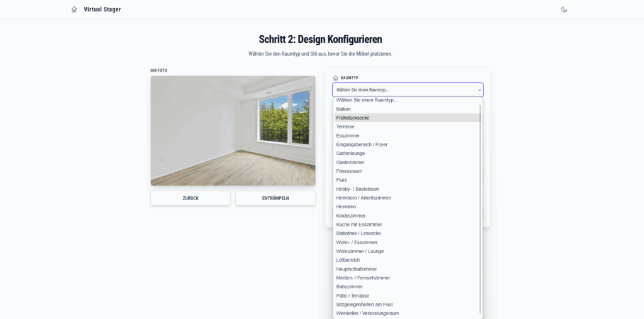
Task: Click the home icon in header
Action: [x=74, y=9]
